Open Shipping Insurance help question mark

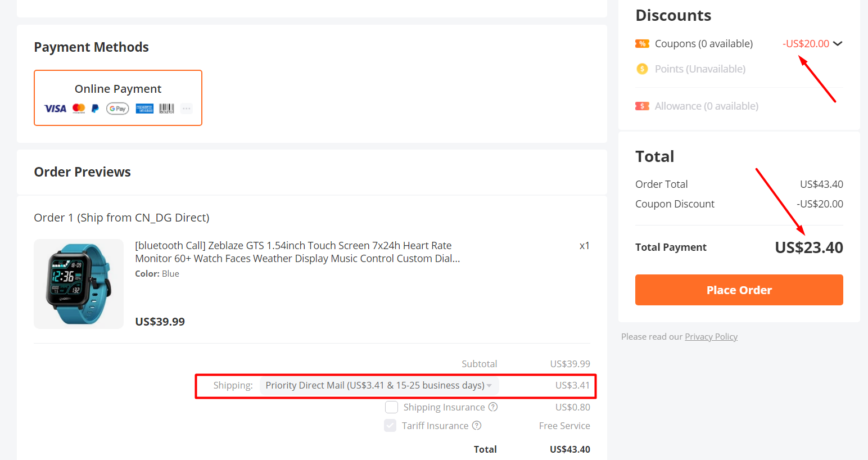tap(493, 407)
